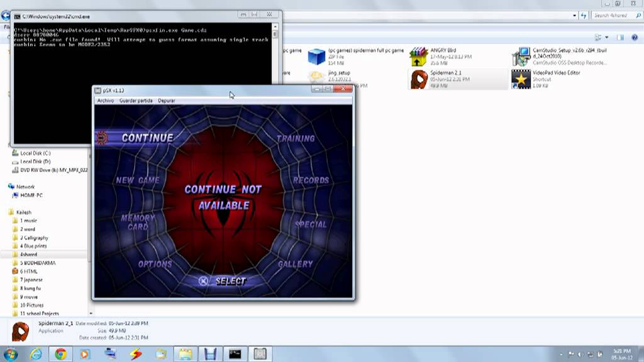Open the 5 BODHIDARMA folder
Screen dimensions: 644x362
[x=37, y=263]
